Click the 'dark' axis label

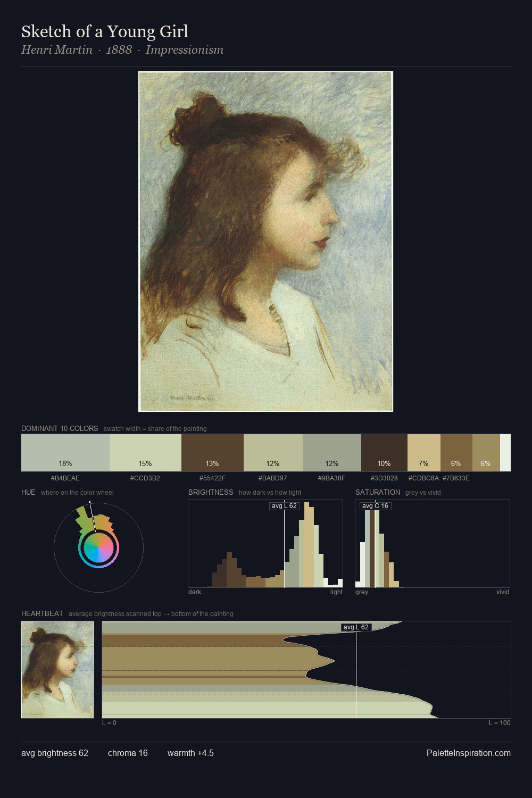[x=195, y=592]
